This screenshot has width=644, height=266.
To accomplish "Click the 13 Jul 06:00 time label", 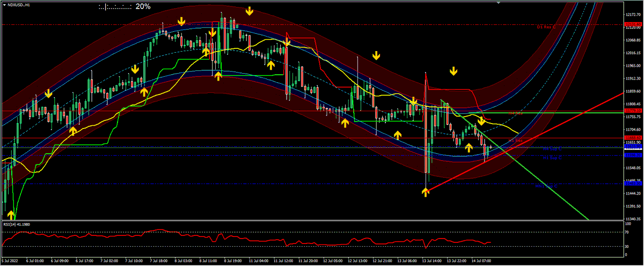I will click(407, 260).
